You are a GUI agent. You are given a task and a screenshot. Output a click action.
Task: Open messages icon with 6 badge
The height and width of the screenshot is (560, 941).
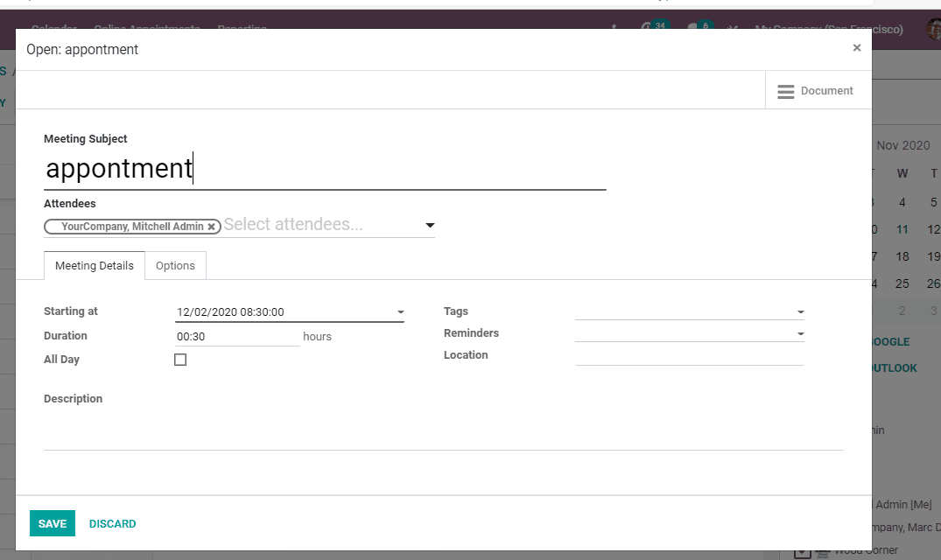[x=699, y=26]
